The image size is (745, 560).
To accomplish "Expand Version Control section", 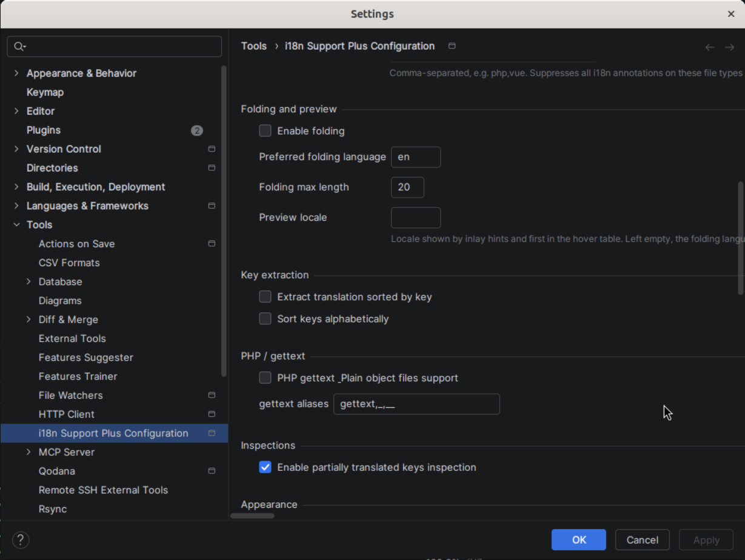I will tap(16, 149).
